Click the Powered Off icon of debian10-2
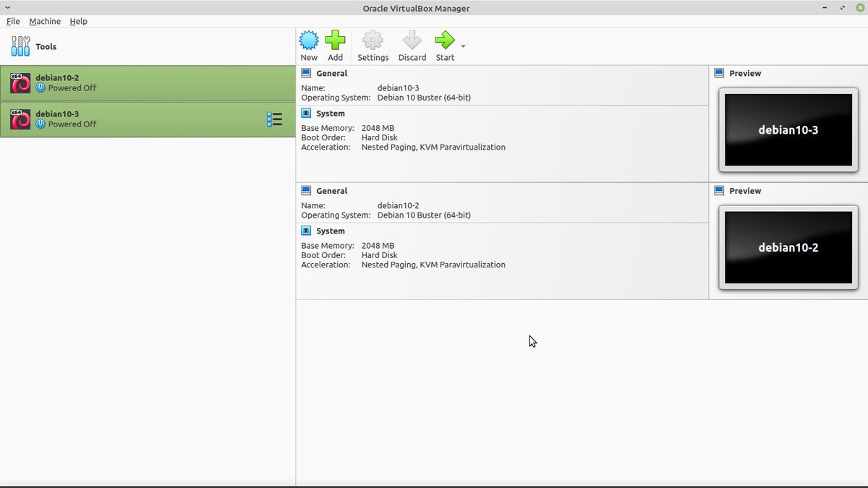868x488 pixels. coord(41,88)
